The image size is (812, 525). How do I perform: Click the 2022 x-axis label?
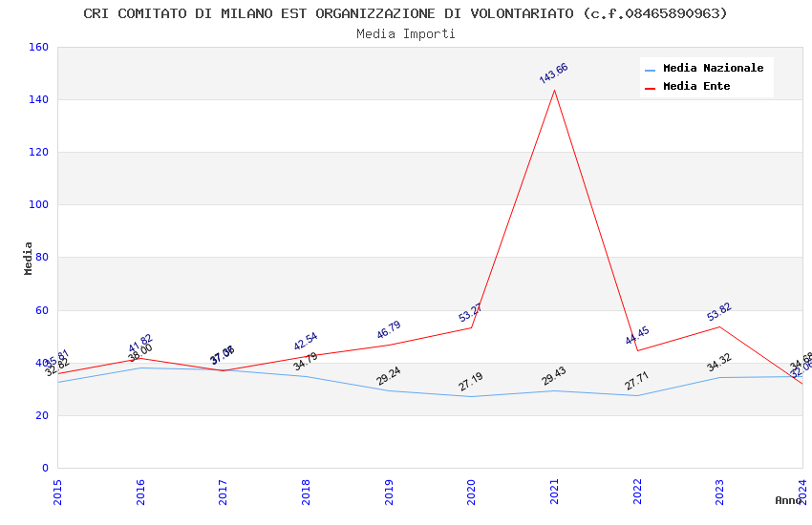click(x=637, y=493)
